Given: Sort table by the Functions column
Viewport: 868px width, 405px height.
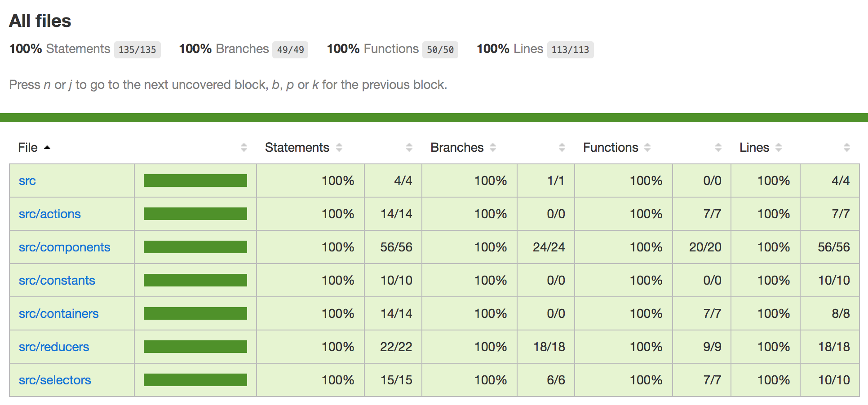Looking at the screenshot, I should pyautogui.click(x=611, y=147).
